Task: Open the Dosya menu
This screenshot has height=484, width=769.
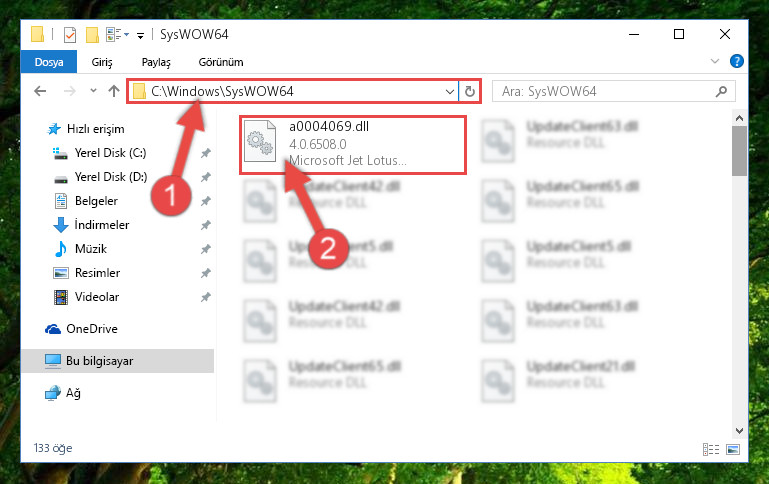Action: click(49, 62)
